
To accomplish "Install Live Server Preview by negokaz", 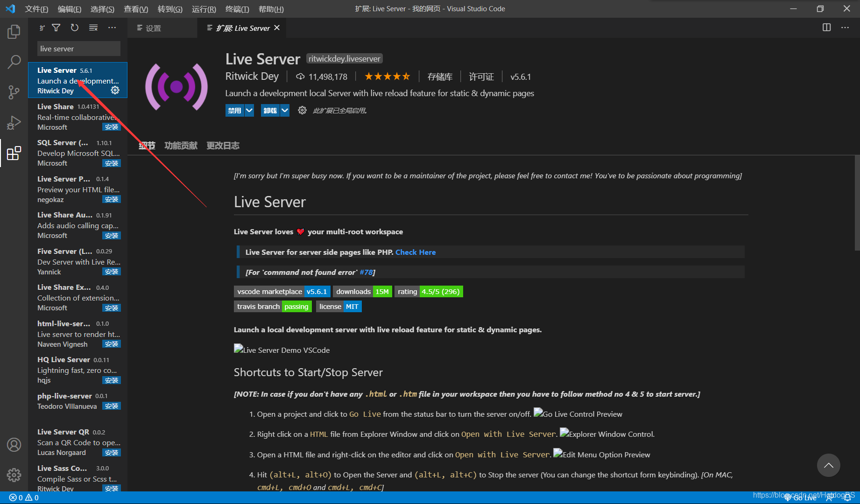I will (x=112, y=199).
